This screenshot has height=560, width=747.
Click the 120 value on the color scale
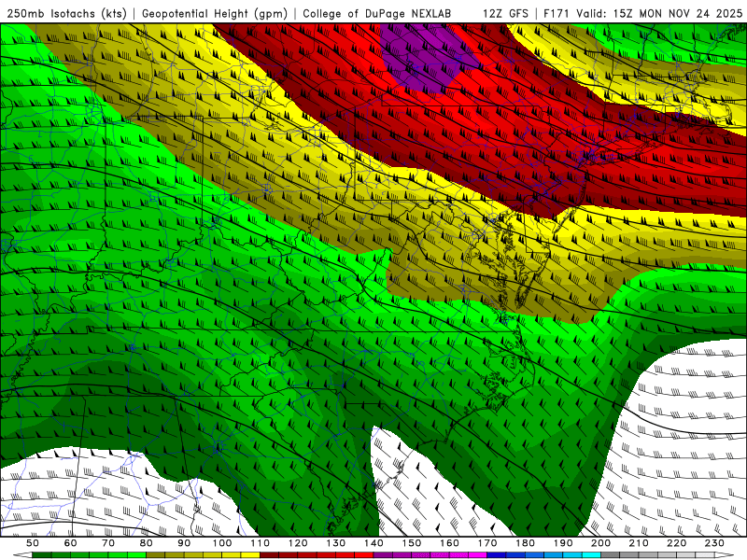point(298,543)
